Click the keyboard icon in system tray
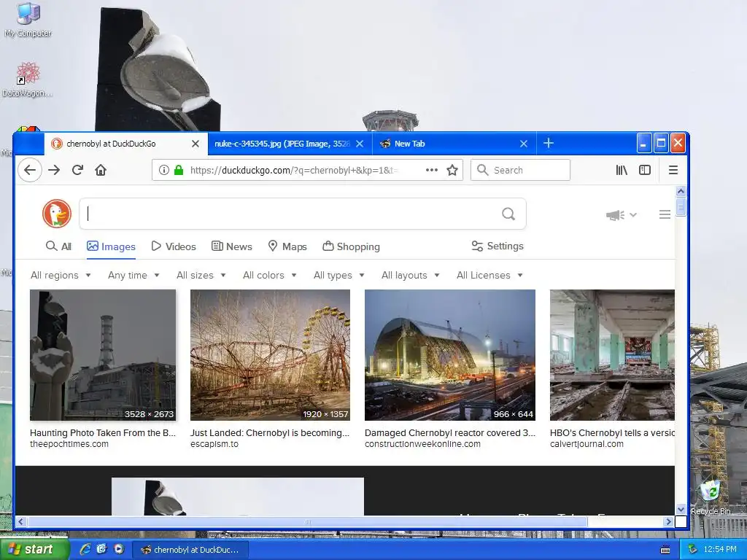 pyautogui.click(x=665, y=550)
